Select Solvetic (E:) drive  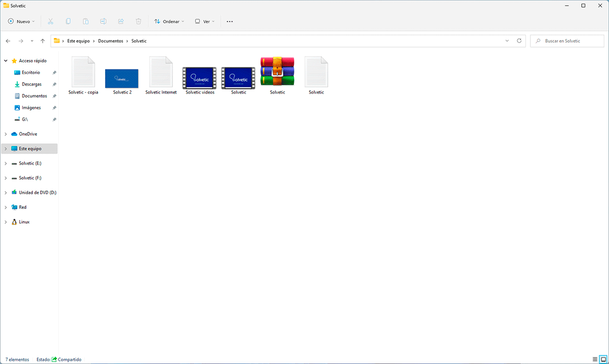click(x=30, y=163)
